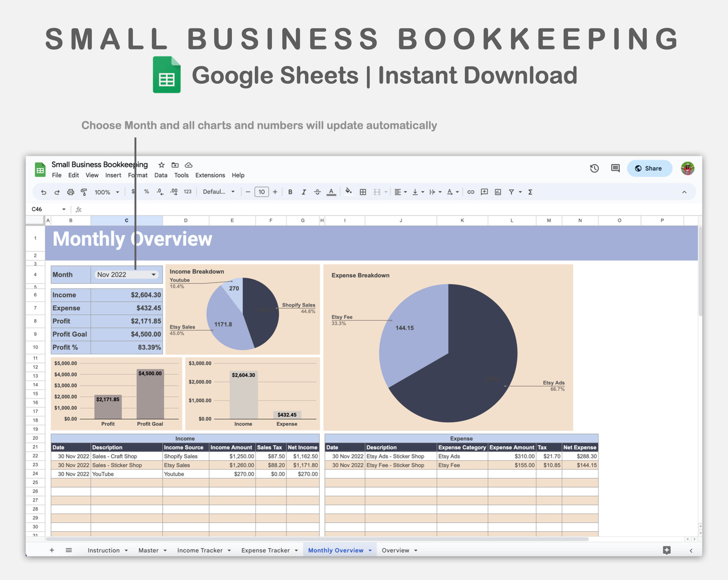
Task: Open the text color picker
Action: click(331, 192)
